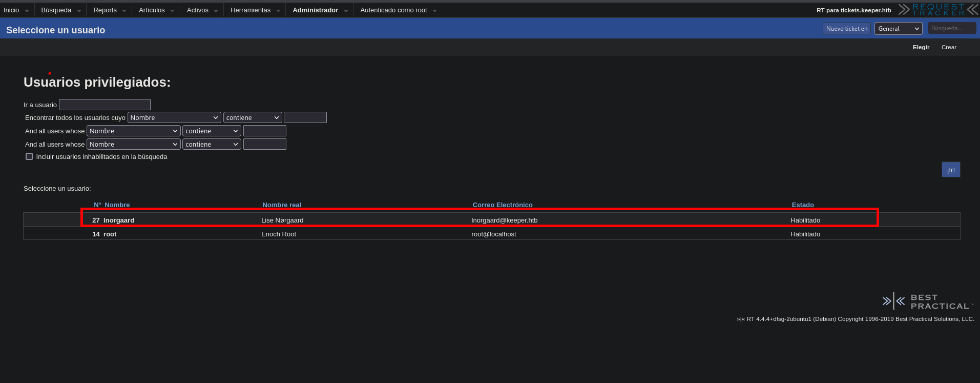Open the third row contiene dropdown
This screenshot has height=383, width=980.
[212, 145]
